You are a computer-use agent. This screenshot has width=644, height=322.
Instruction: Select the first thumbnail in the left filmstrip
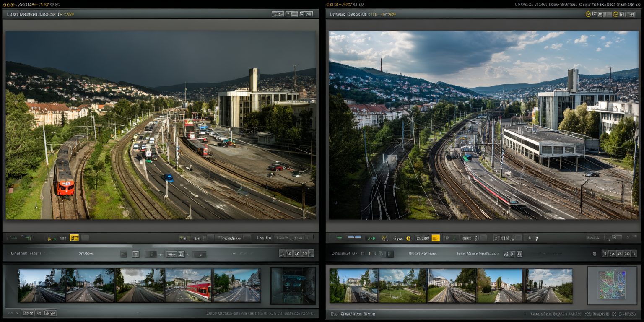pos(42,286)
